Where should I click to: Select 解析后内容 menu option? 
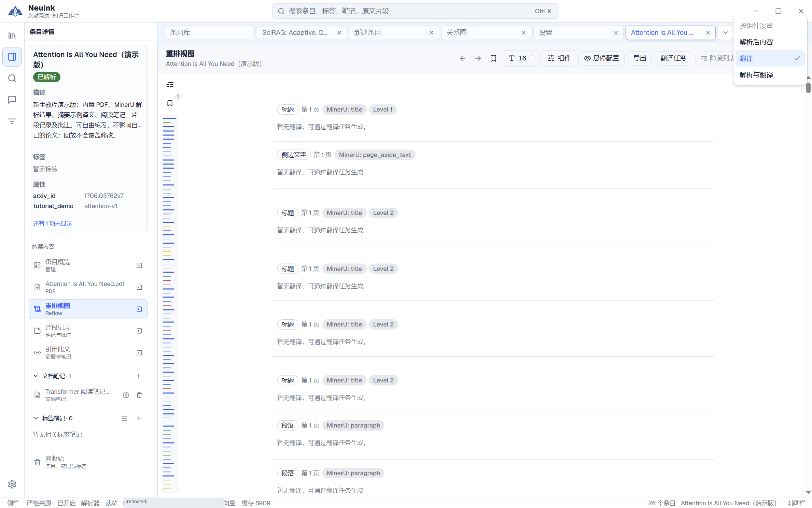770,42
